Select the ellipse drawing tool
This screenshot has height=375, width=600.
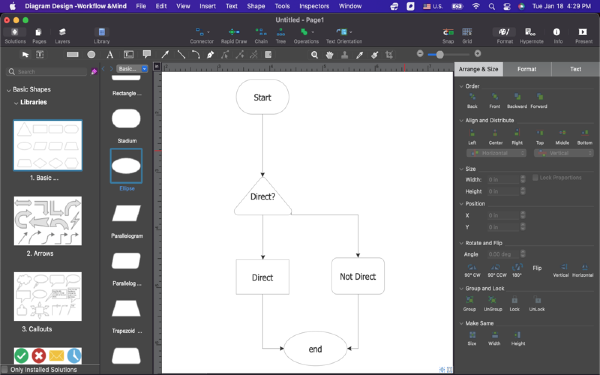(x=91, y=55)
